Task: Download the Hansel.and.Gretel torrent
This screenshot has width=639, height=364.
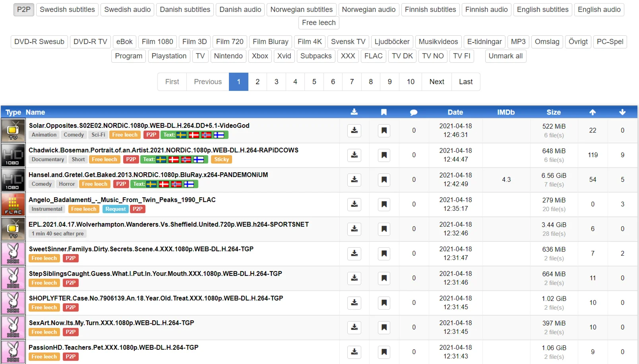Action: (x=354, y=180)
